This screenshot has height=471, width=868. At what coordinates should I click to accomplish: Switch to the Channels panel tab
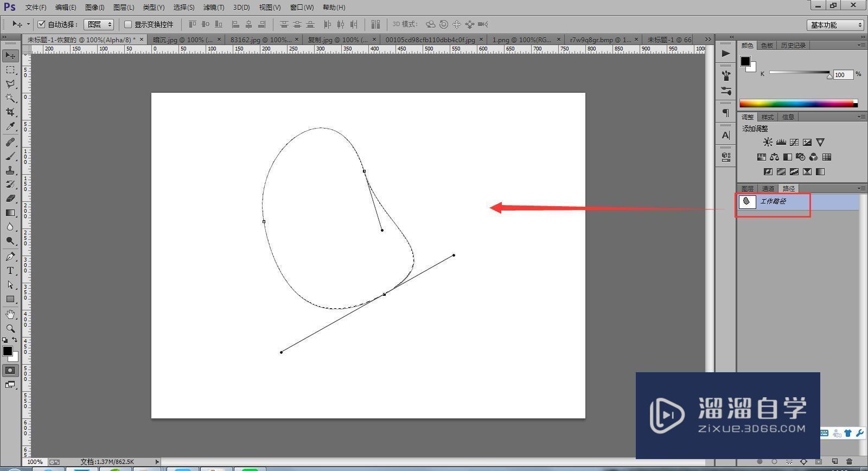coord(768,188)
